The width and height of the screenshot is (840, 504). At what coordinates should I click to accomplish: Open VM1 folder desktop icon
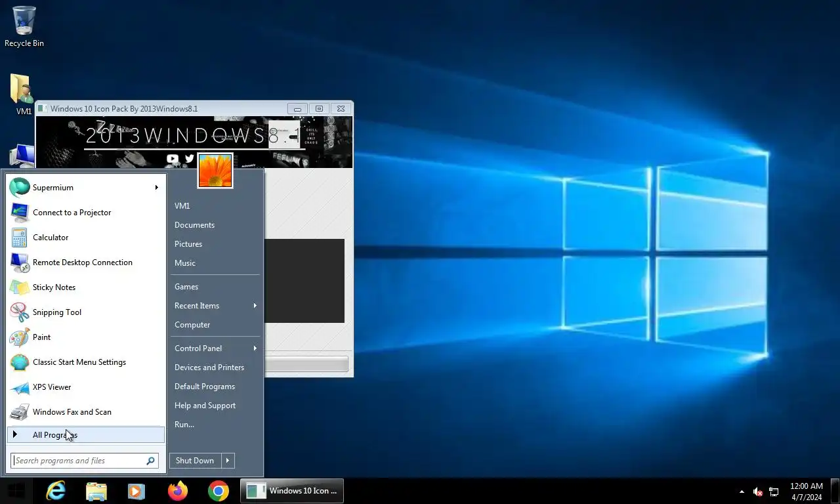(24, 95)
